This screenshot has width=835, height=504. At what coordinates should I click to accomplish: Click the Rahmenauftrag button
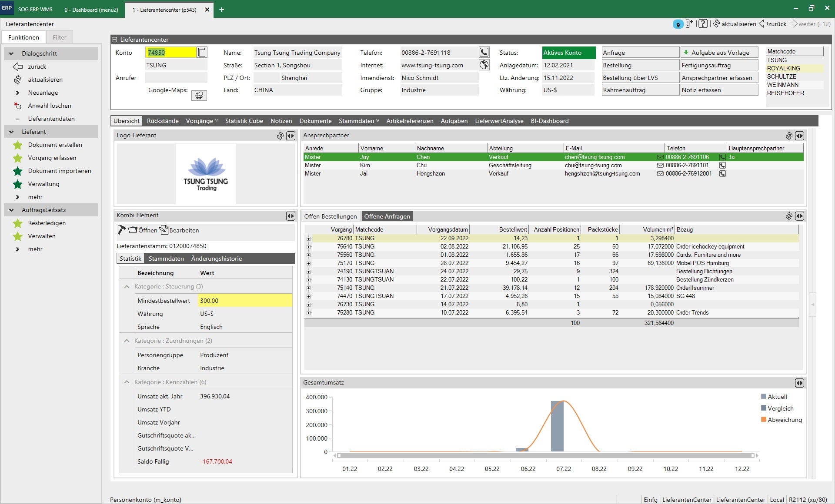[640, 90]
